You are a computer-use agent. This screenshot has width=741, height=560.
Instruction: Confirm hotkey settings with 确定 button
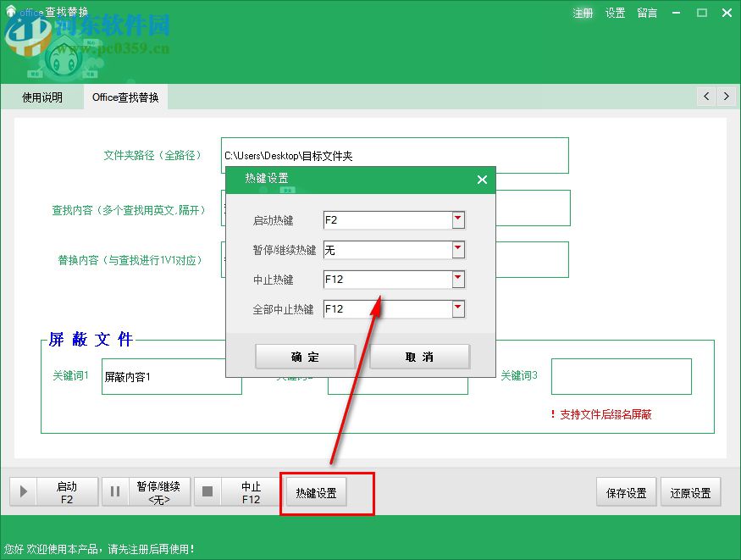(x=306, y=356)
